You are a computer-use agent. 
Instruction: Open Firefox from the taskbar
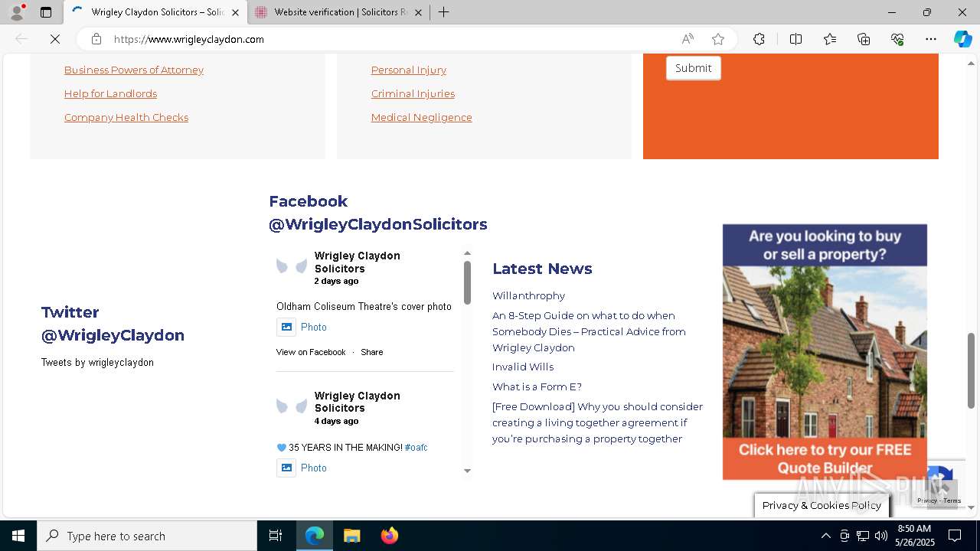[x=390, y=536]
